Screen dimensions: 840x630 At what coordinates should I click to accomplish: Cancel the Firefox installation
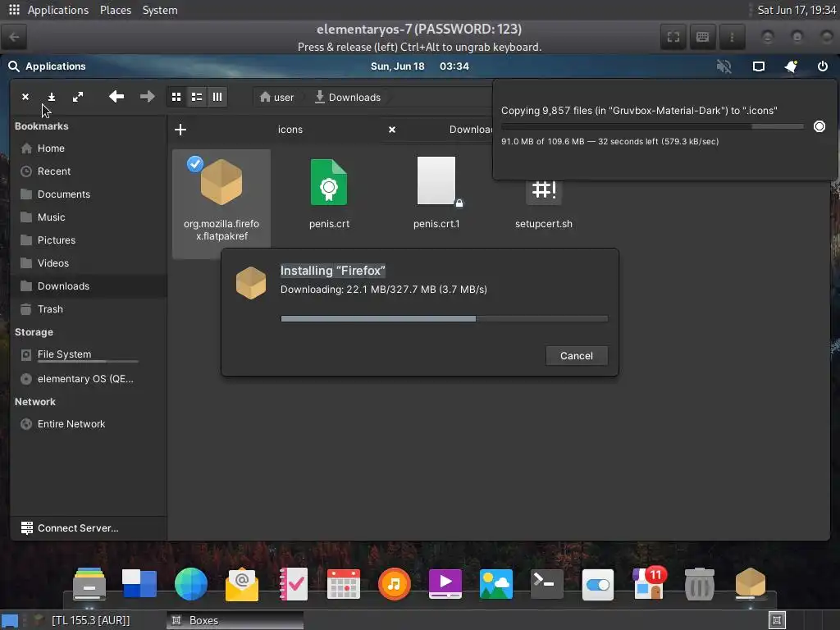coord(577,356)
